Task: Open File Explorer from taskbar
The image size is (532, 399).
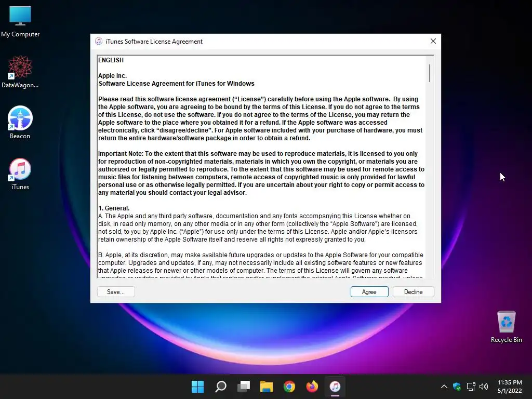Action: 267,387
